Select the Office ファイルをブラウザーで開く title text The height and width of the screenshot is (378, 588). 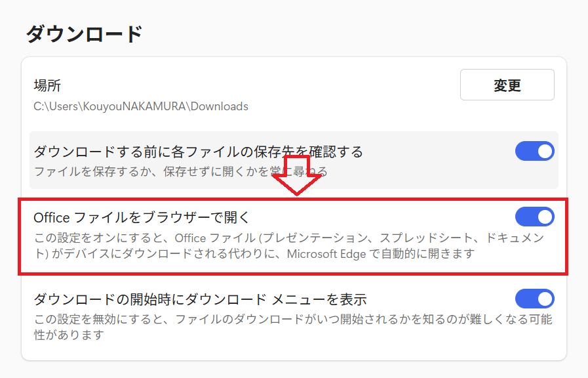pos(142,217)
